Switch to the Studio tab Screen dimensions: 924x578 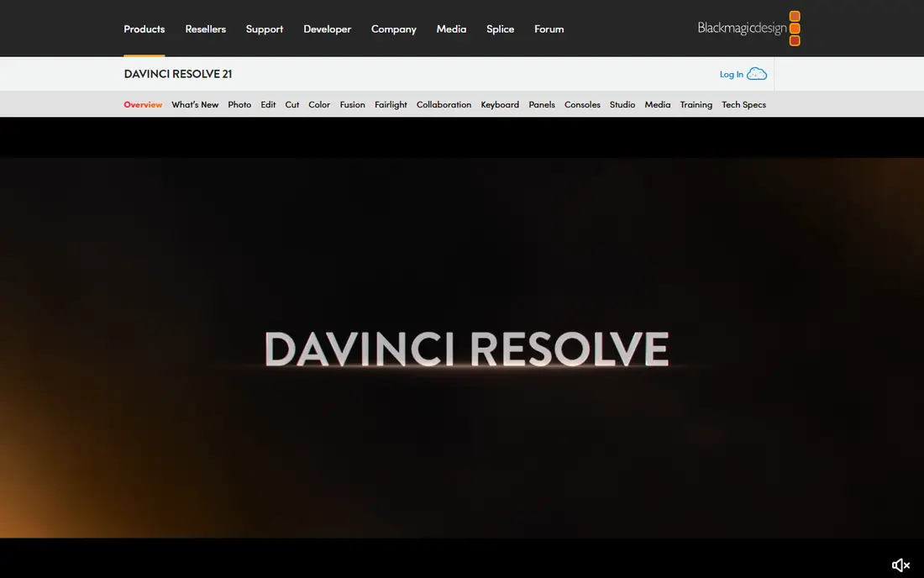[x=622, y=104]
